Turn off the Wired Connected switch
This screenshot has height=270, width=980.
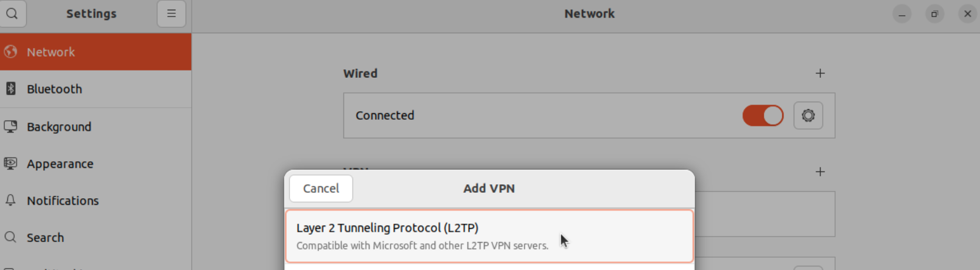click(x=763, y=116)
